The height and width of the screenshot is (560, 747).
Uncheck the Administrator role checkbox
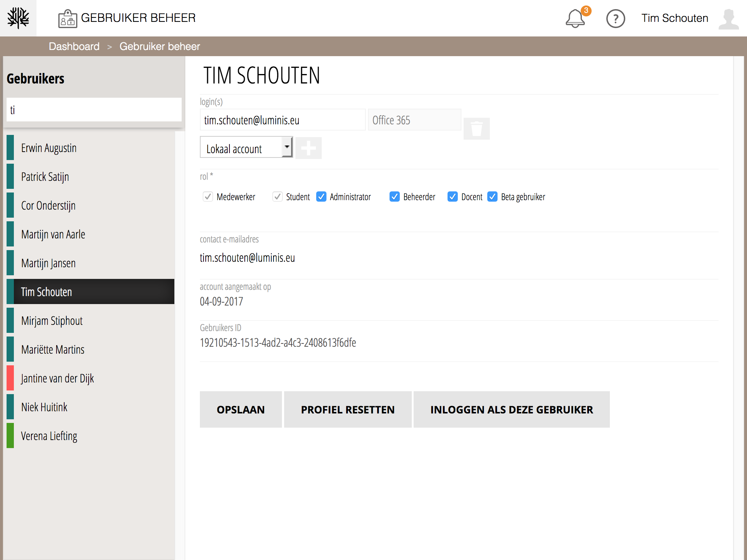click(x=321, y=197)
